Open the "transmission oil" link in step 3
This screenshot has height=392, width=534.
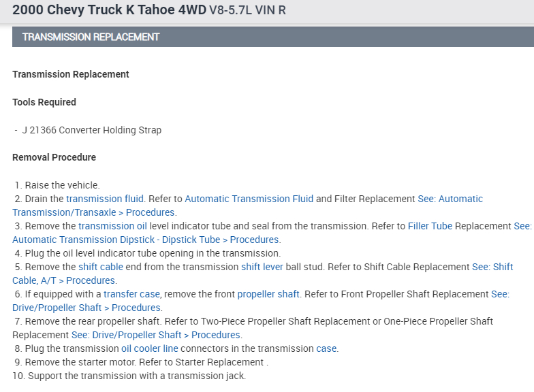pos(112,226)
